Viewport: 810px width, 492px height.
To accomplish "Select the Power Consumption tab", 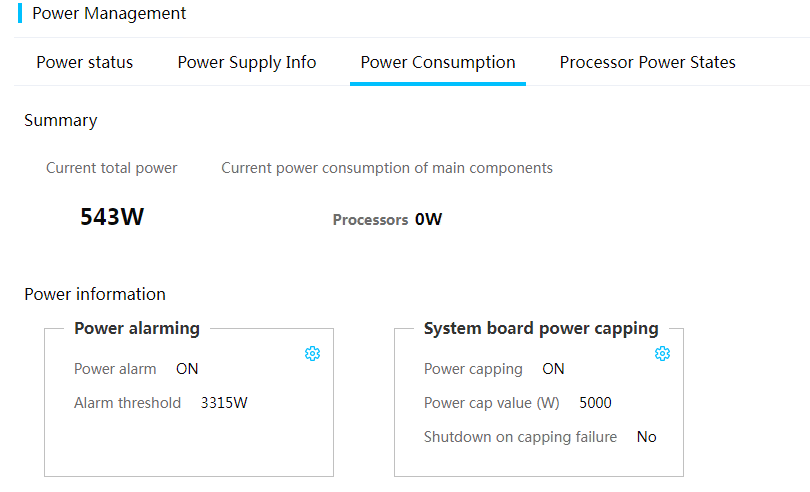I will [x=438, y=63].
